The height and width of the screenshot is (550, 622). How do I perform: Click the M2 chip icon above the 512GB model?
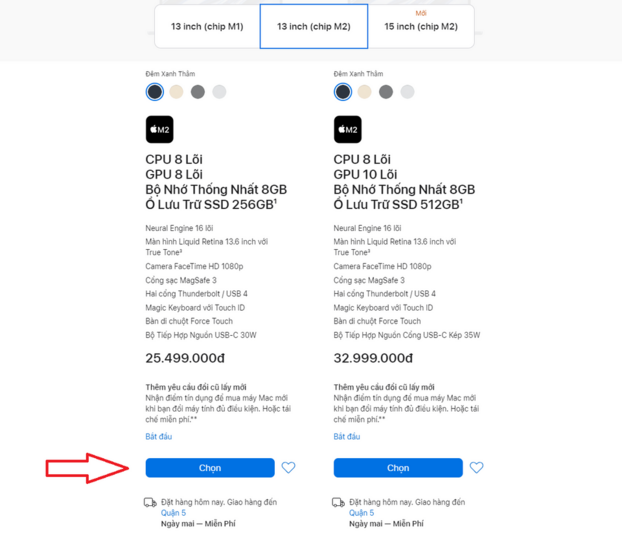(x=348, y=130)
